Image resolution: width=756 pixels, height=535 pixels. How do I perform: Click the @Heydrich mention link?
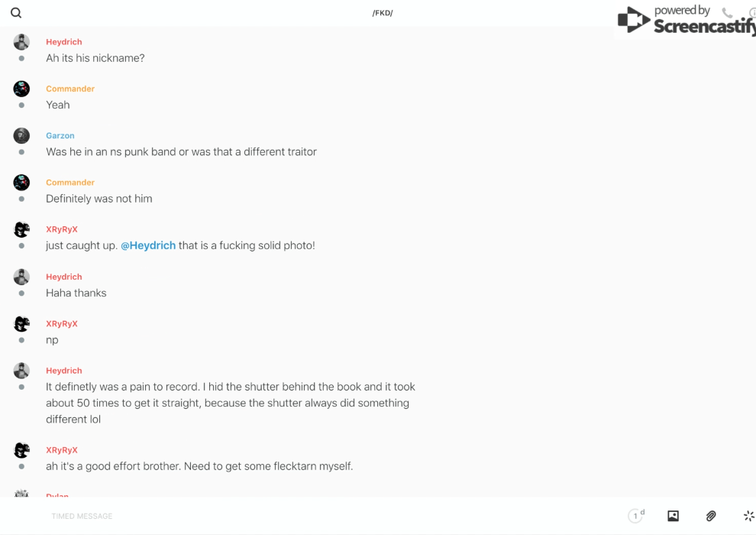coord(148,245)
